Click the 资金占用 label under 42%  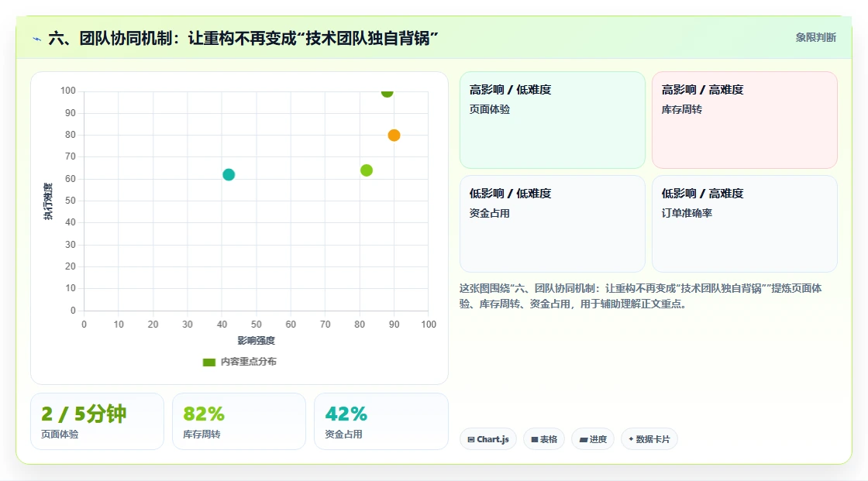tap(344, 435)
